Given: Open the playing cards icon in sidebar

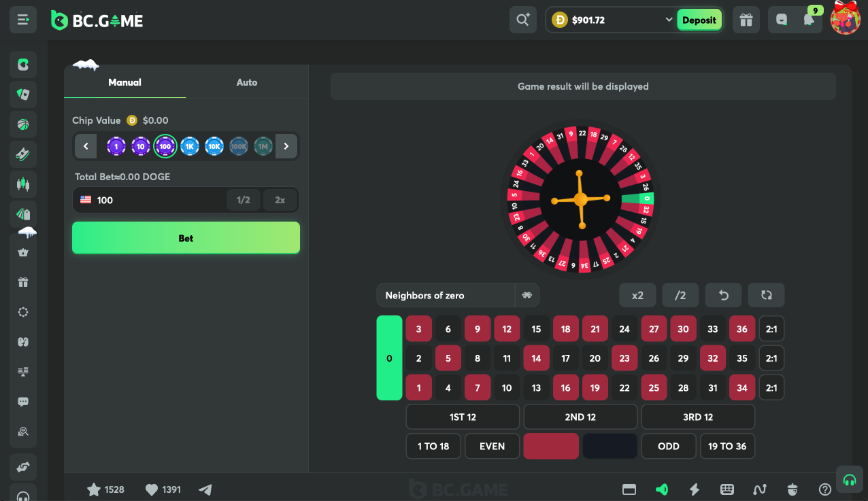Looking at the screenshot, I should point(23,94).
